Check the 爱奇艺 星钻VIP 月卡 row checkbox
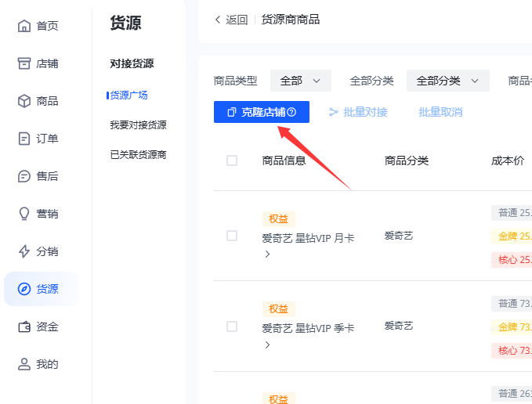 click(x=232, y=236)
